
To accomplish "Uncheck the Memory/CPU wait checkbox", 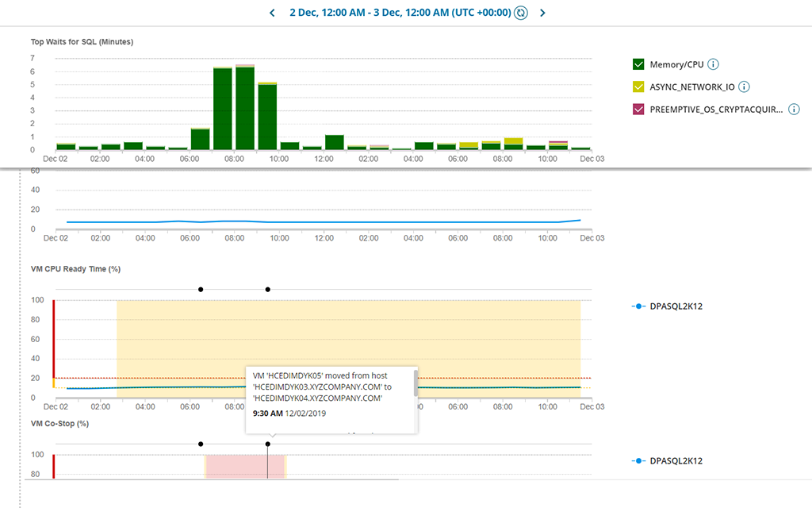I will 638,64.
